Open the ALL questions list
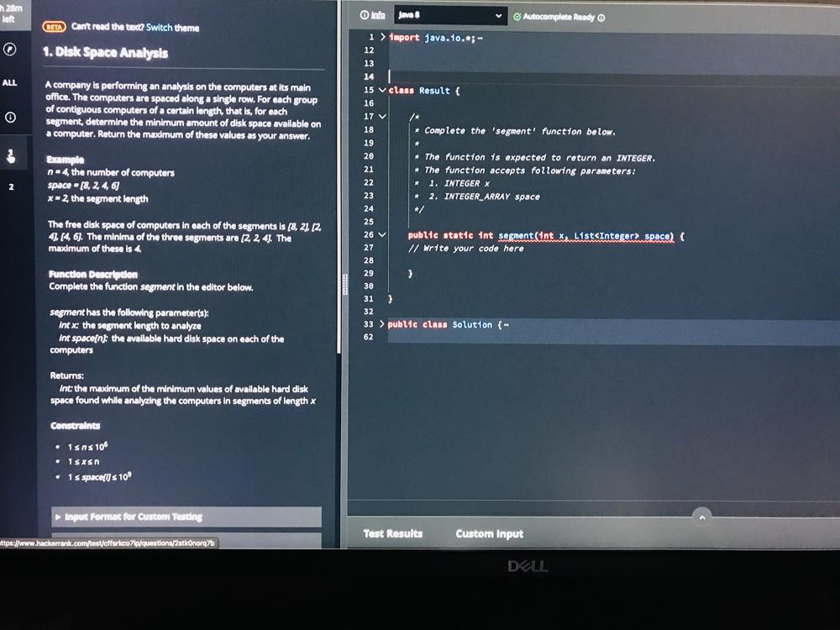Viewport: 840px width, 630px height. 9,82
